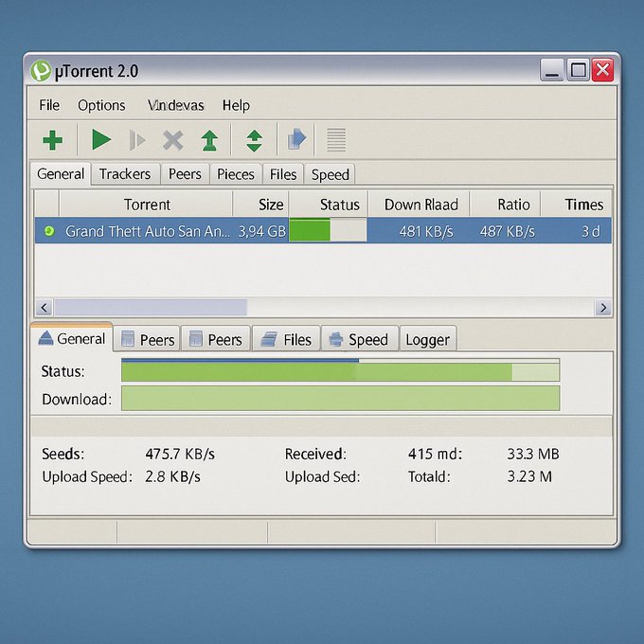Click the horizontal scrollbar thumb

coord(151,308)
